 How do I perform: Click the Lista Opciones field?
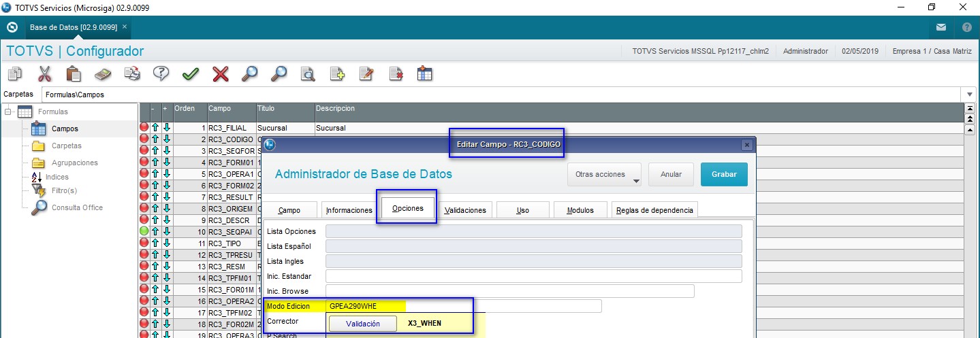tap(533, 231)
